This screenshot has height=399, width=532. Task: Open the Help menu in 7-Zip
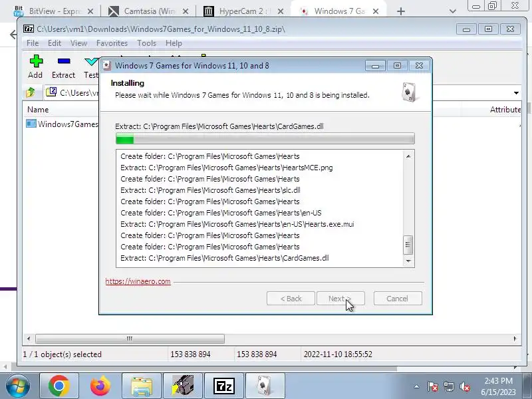point(174,43)
